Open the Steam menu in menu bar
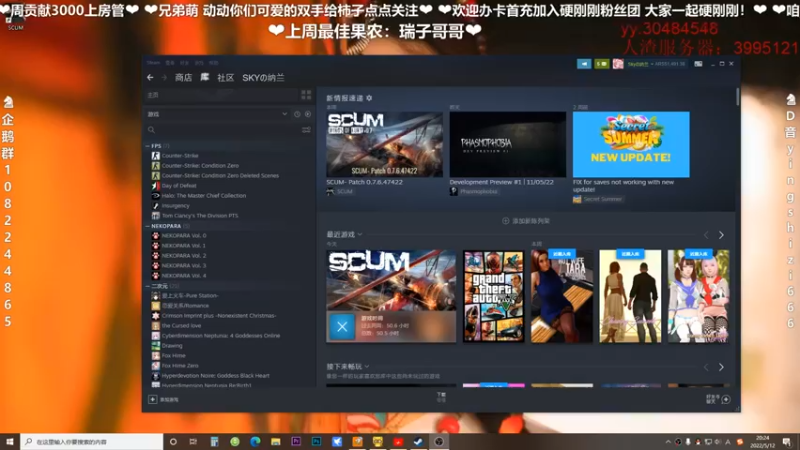The image size is (800, 450). [x=153, y=63]
